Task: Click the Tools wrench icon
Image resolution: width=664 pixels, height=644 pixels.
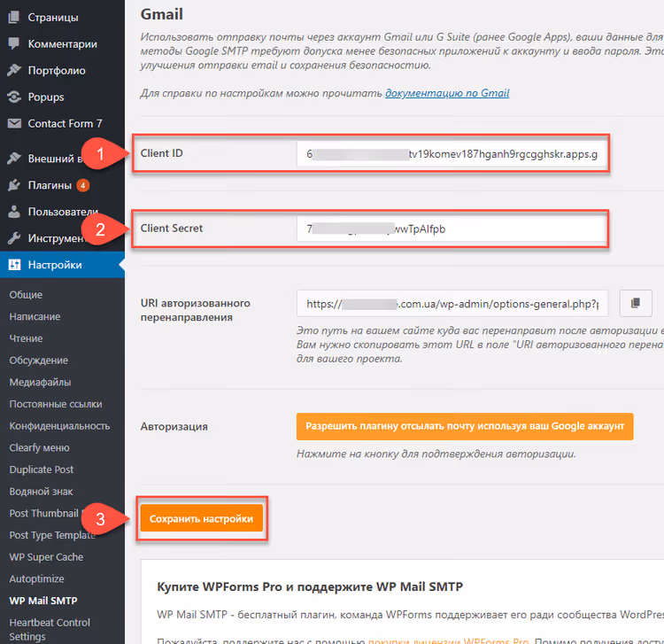Action: tap(14, 238)
